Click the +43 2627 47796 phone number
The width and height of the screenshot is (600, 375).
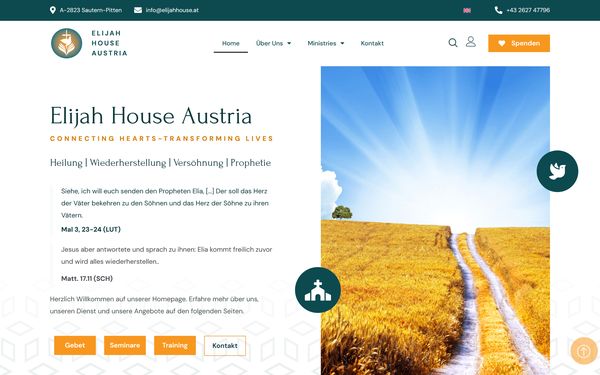(x=528, y=10)
